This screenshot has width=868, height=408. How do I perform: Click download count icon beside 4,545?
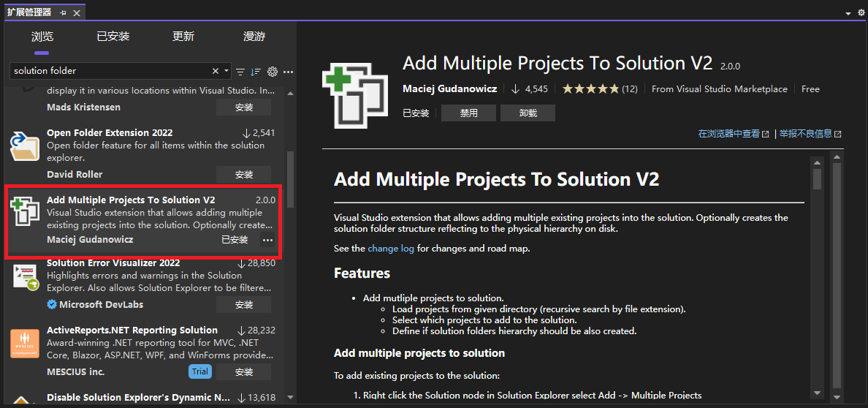(515, 88)
